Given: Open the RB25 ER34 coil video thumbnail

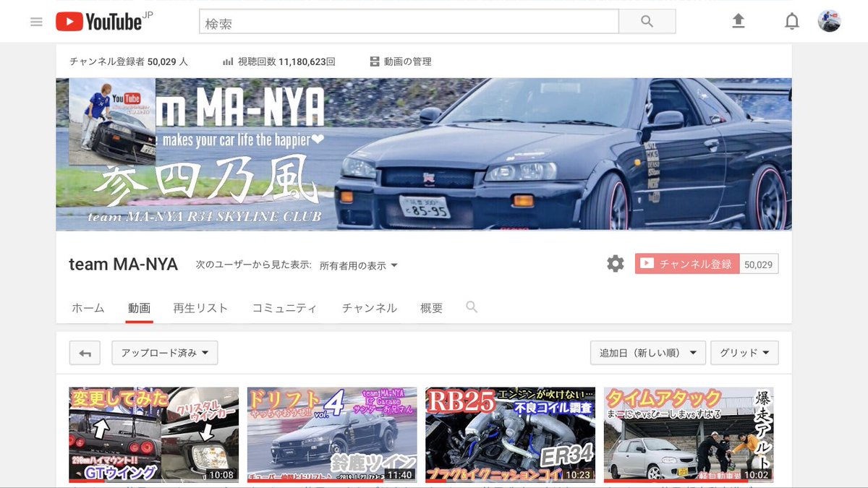Looking at the screenshot, I should tap(511, 435).
